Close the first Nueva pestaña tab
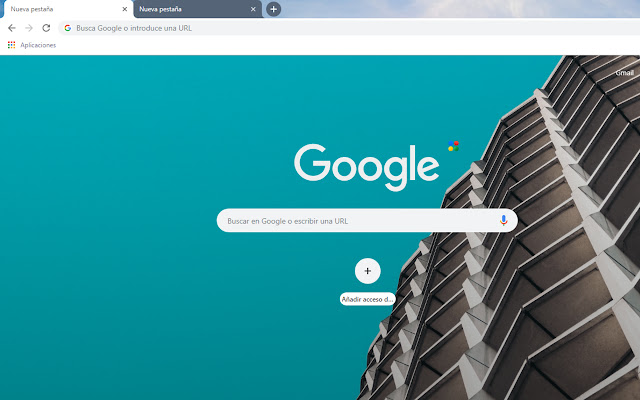640x400 pixels. [125, 9]
